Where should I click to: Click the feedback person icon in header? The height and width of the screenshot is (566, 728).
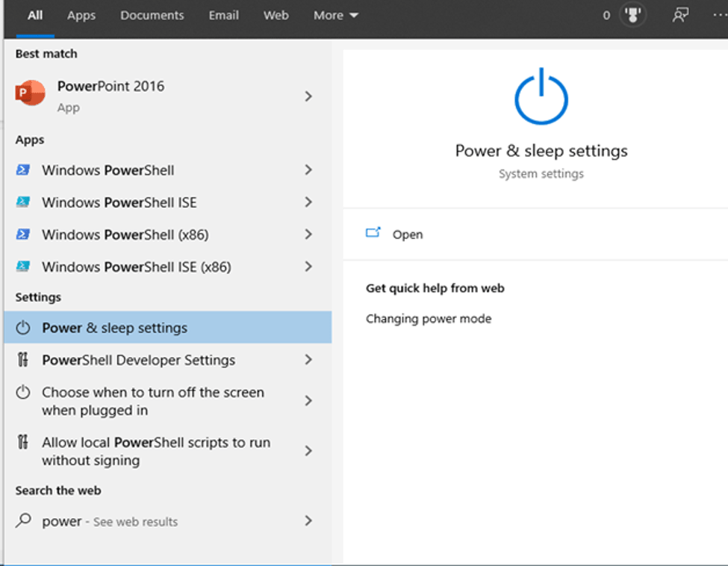tap(679, 15)
